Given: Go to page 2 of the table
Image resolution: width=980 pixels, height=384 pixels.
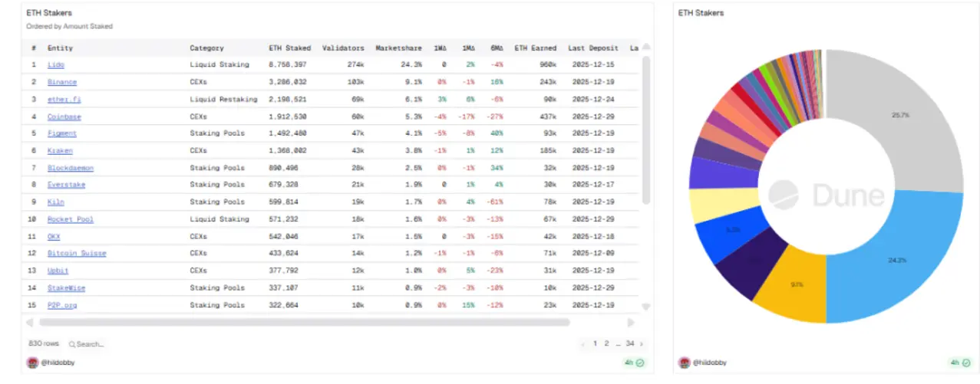Looking at the screenshot, I should pos(606,344).
